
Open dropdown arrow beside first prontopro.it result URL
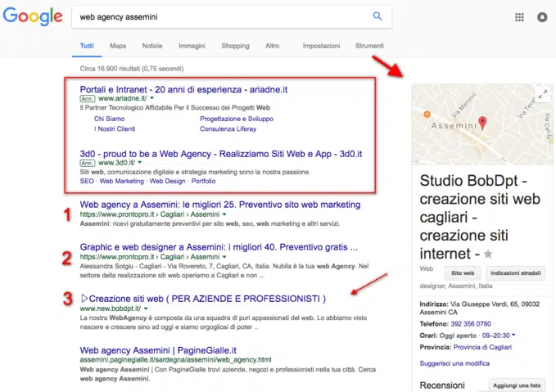pos(224,214)
